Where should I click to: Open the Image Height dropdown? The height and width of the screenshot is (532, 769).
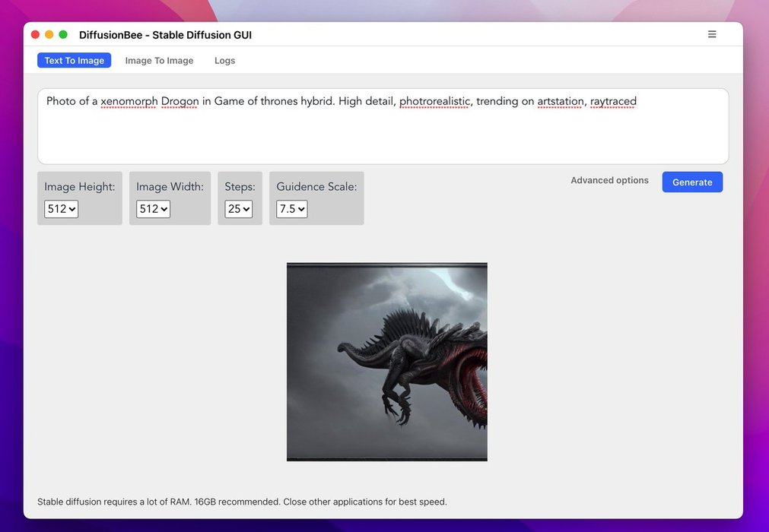coord(61,208)
